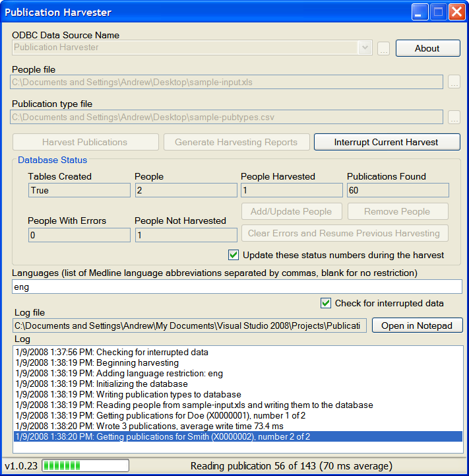469x476 pixels.
Task: Open the log in Notepad
Action: [x=417, y=325]
